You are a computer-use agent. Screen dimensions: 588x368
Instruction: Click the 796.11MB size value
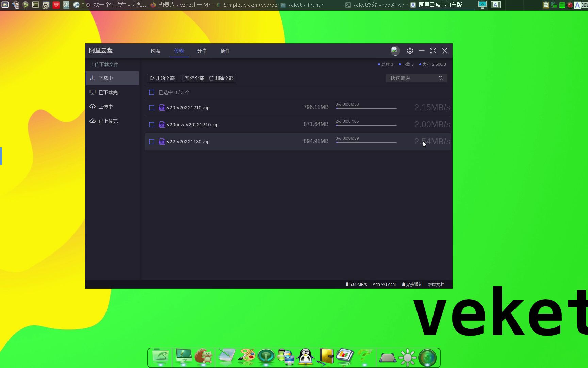pos(316,107)
